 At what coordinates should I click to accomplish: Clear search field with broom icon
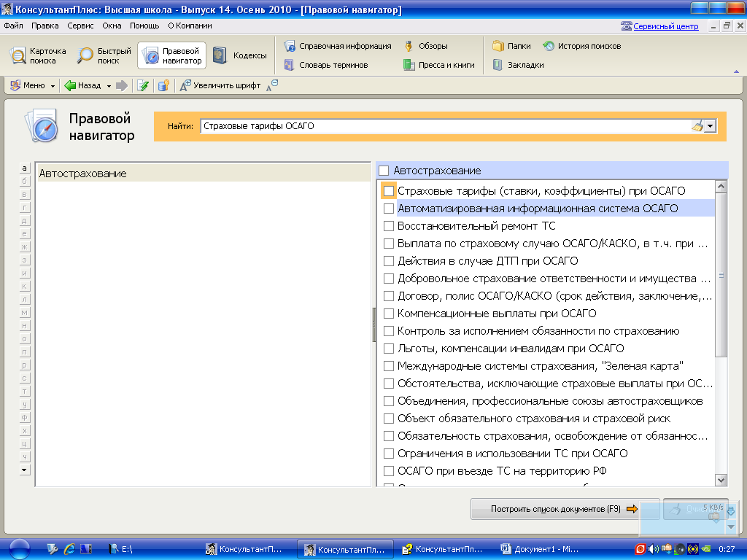point(697,126)
